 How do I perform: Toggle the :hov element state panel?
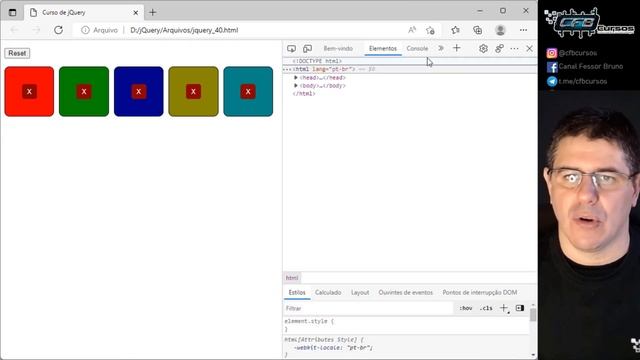466,308
